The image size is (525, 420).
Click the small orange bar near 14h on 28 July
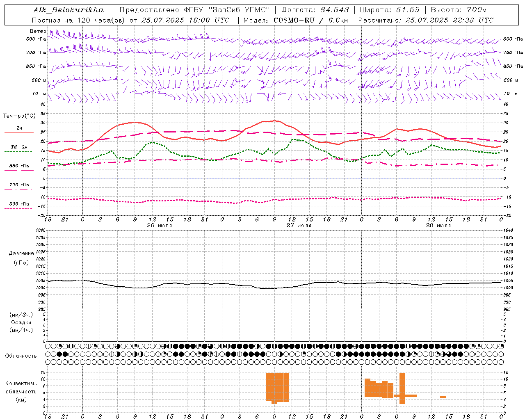tap(443, 397)
